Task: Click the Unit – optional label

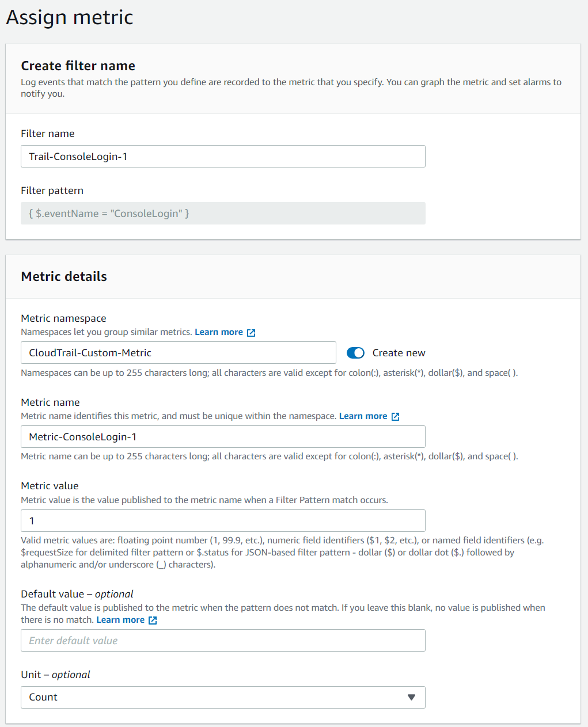Action: (x=55, y=675)
